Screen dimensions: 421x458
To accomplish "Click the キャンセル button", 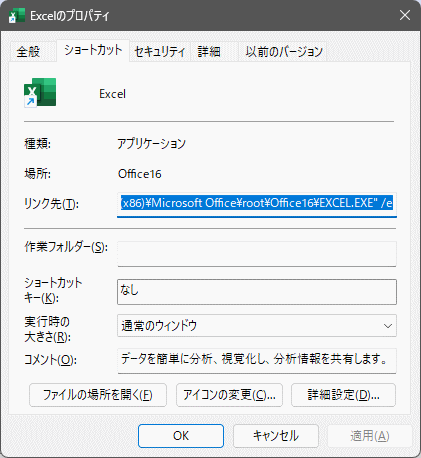I will [x=276, y=436].
